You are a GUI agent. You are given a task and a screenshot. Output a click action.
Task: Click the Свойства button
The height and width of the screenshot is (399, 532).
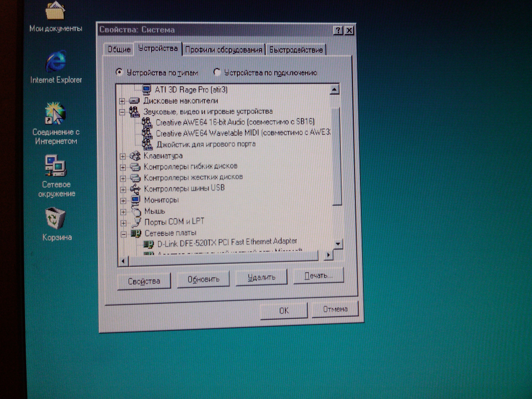pos(144,281)
